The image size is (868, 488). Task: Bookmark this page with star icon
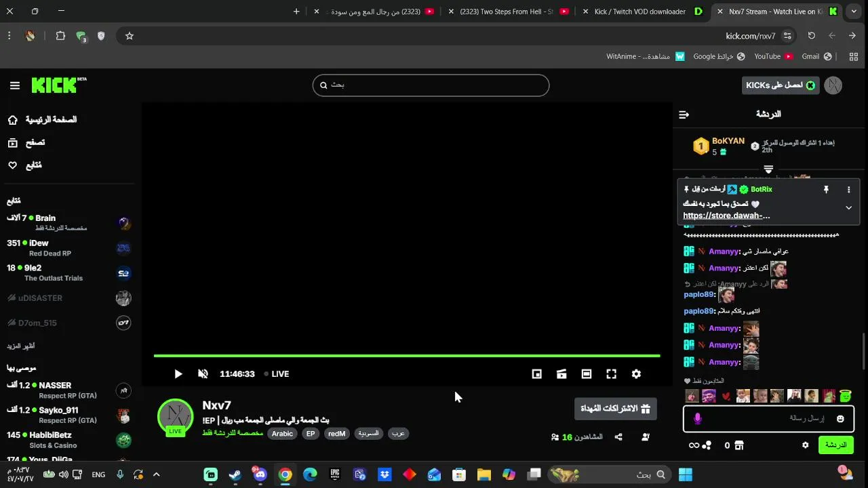[130, 36]
